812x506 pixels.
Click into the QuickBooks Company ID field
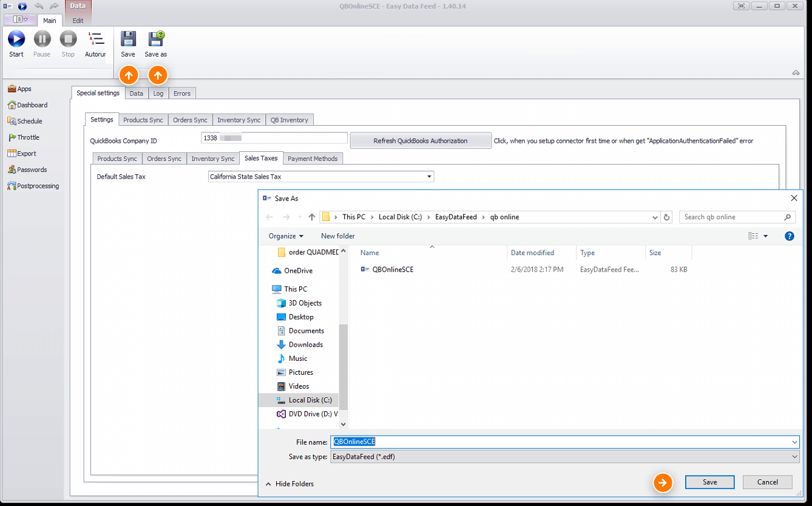[x=274, y=138]
